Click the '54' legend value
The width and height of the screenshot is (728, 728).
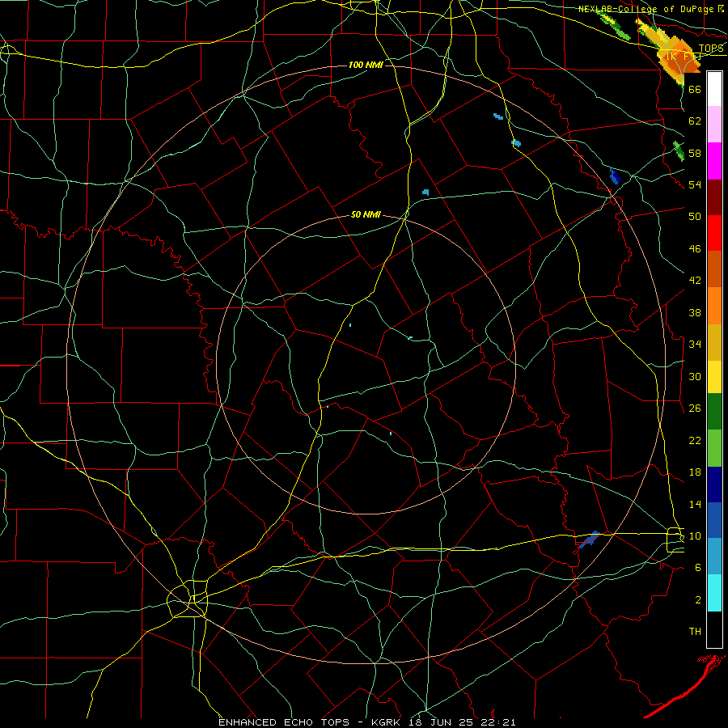coord(695,185)
